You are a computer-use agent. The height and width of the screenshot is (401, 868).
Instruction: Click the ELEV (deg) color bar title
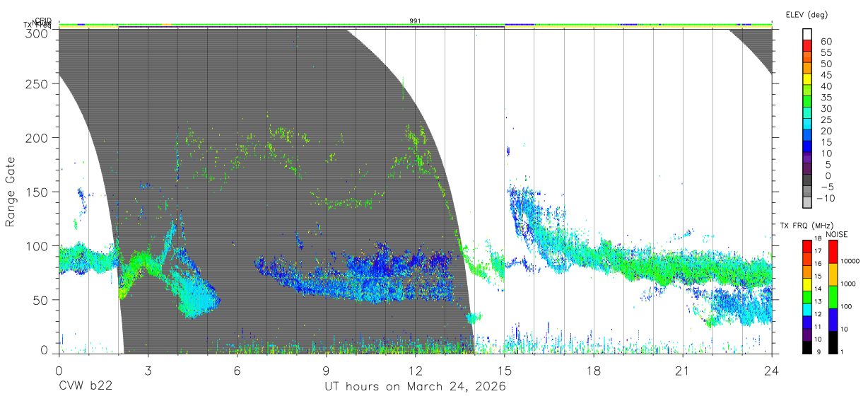807,14
